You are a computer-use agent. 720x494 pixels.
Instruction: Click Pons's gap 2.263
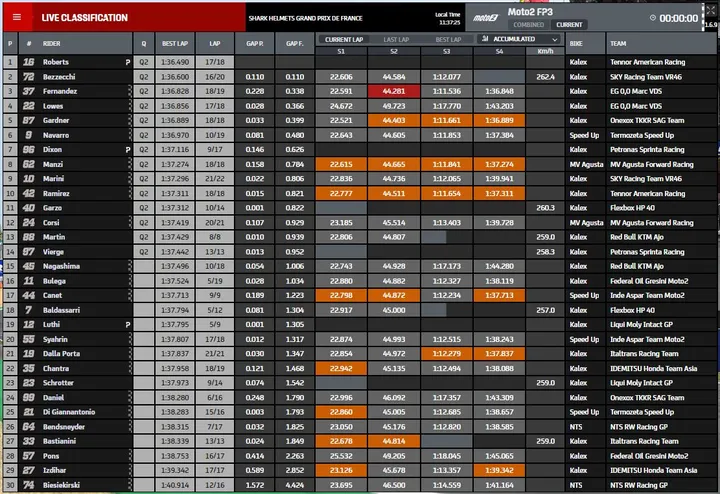pyautogui.click(x=294, y=456)
